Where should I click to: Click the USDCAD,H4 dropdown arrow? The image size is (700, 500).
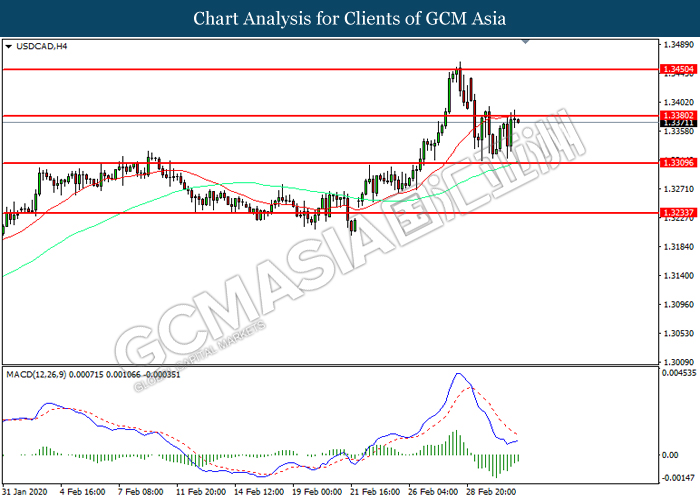(x=8, y=46)
